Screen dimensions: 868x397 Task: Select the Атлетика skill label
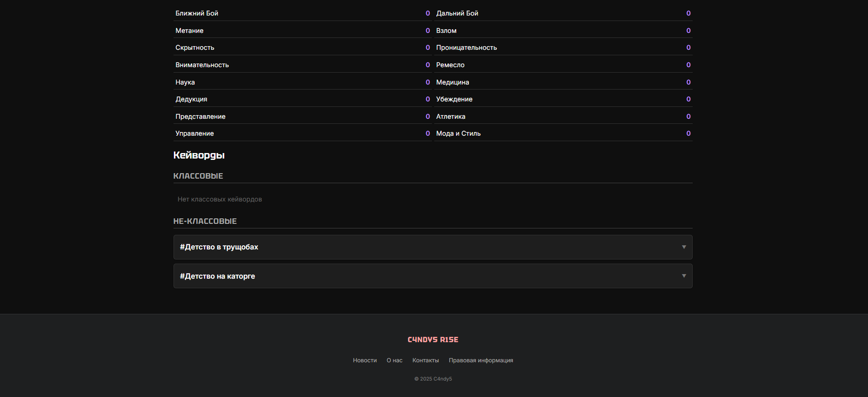point(451,116)
